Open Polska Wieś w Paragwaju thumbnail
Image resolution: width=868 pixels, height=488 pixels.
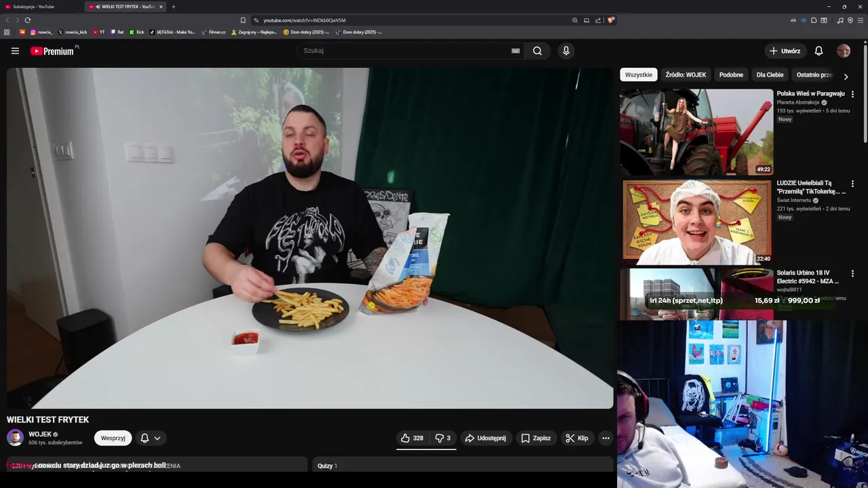tap(696, 132)
